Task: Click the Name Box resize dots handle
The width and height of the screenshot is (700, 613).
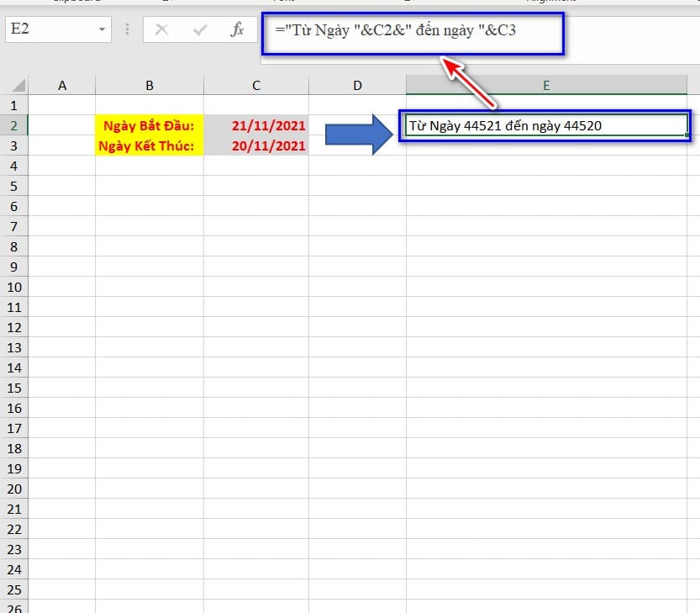Action: coord(128,29)
